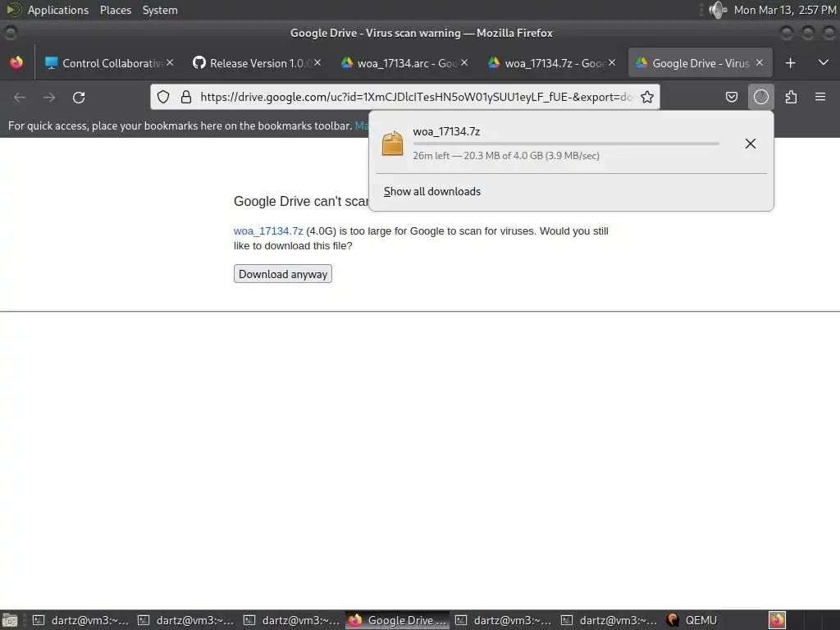
Task: Go forward using the forward arrow
Action: 49,98
